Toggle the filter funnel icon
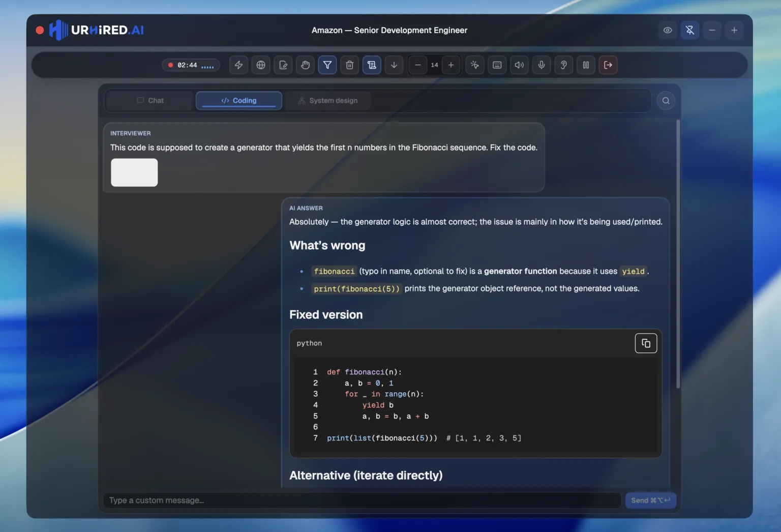 point(327,65)
